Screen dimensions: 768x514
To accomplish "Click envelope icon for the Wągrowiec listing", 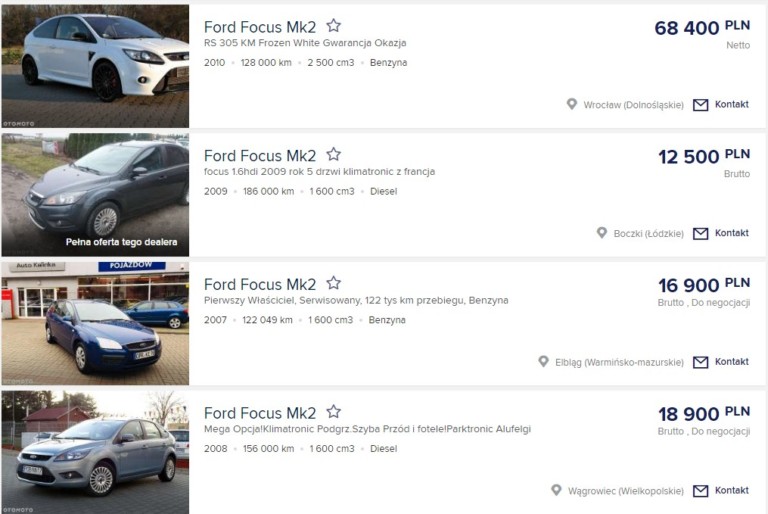I will pyautogui.click(x=700, y=491).
